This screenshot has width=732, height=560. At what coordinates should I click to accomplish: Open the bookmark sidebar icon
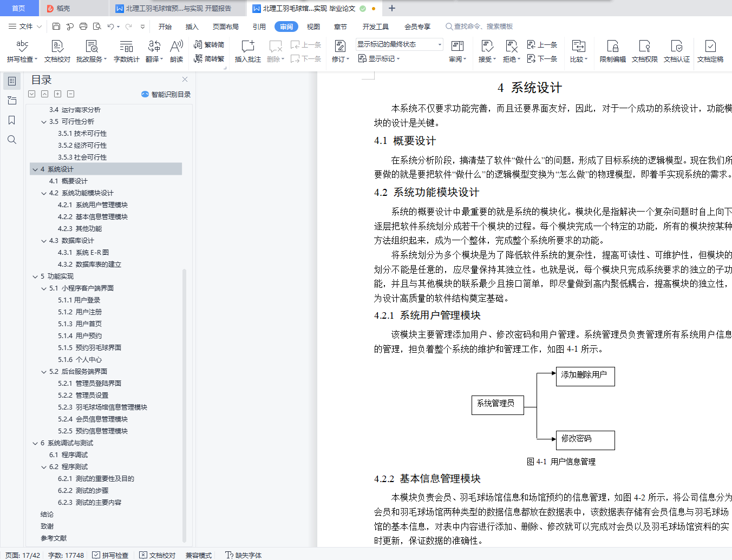click(x=12, y=120)
